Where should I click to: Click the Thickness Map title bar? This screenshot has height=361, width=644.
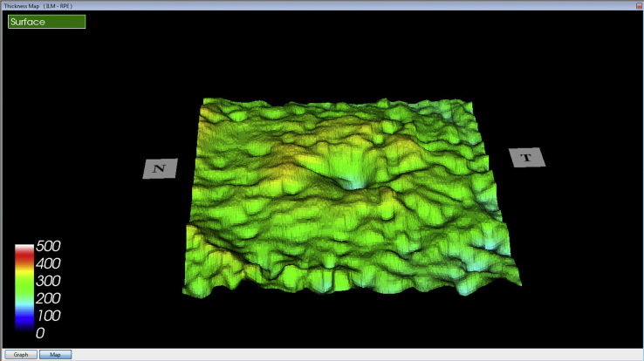point(262,4)
